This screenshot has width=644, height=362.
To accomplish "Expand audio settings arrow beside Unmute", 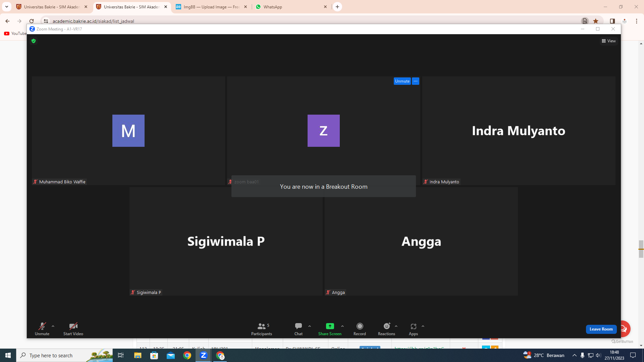I will 53,326.
